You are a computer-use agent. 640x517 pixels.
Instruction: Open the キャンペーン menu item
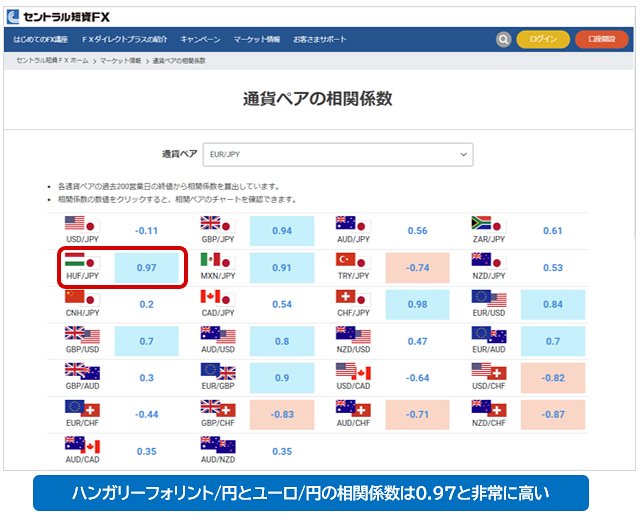(x=200, y=39)
